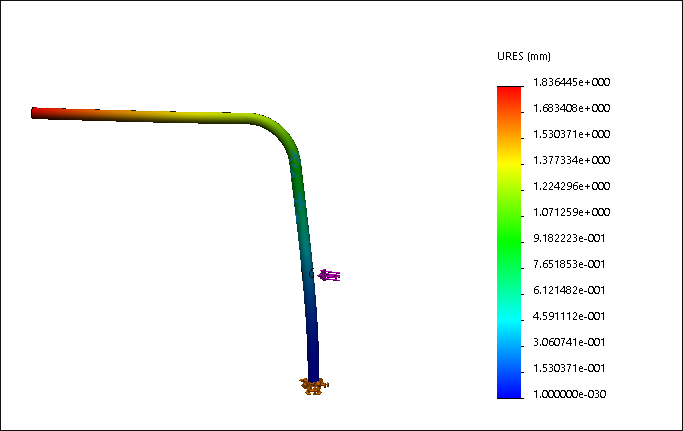Click the orange fixed support fixture symbol

coord(314,386)
